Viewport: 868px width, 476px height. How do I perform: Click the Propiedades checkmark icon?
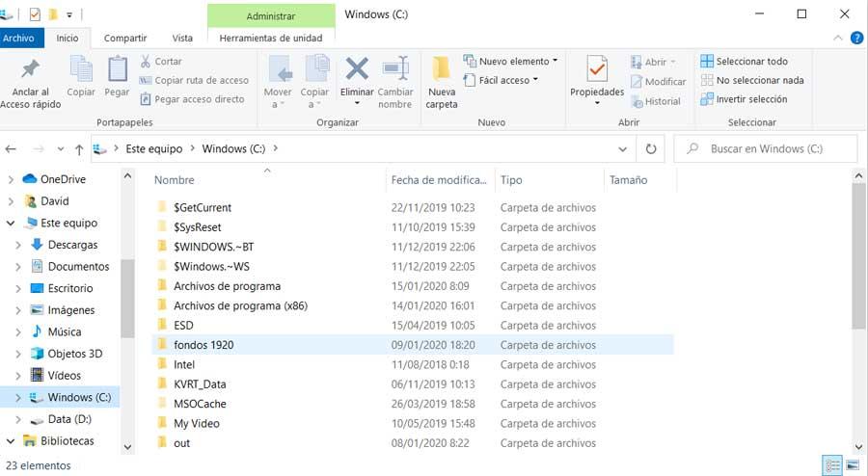(x=597, y=69)
